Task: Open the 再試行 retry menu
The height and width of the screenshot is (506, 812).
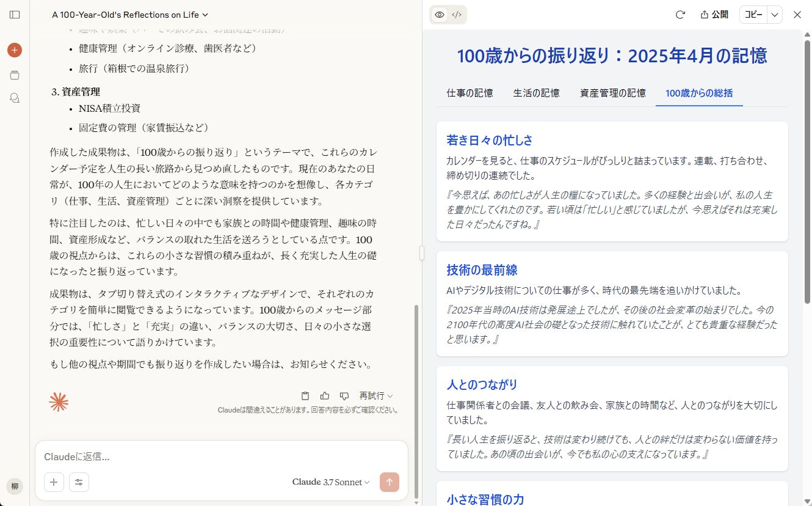Action: pyautogui.click(x=376, y=396)
